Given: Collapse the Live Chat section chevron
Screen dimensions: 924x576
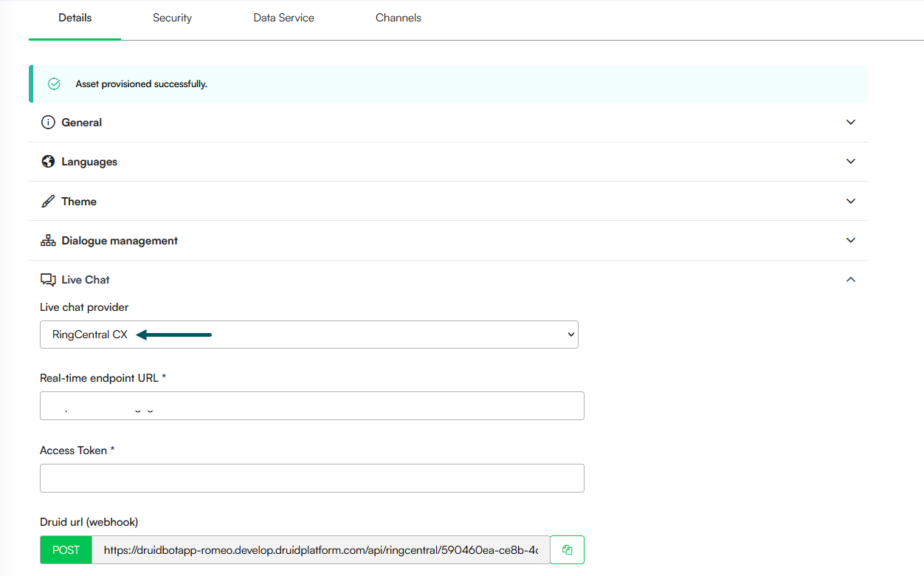Looking at the screenshot, I should click(x=850, y=280).
